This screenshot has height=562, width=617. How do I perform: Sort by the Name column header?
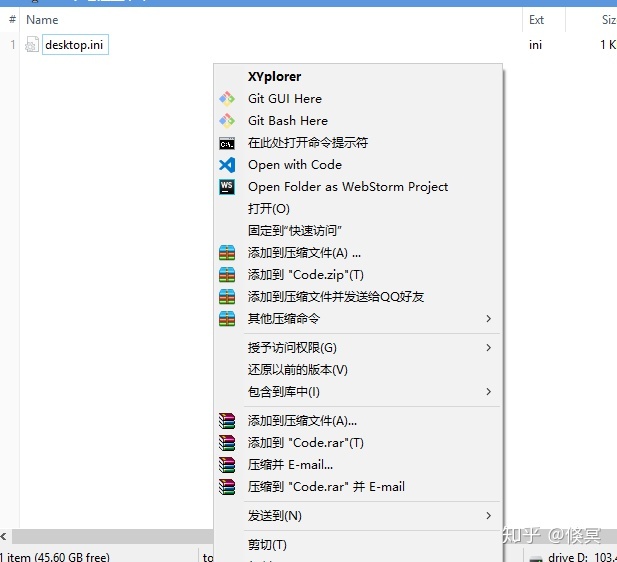tap(271, 20)
